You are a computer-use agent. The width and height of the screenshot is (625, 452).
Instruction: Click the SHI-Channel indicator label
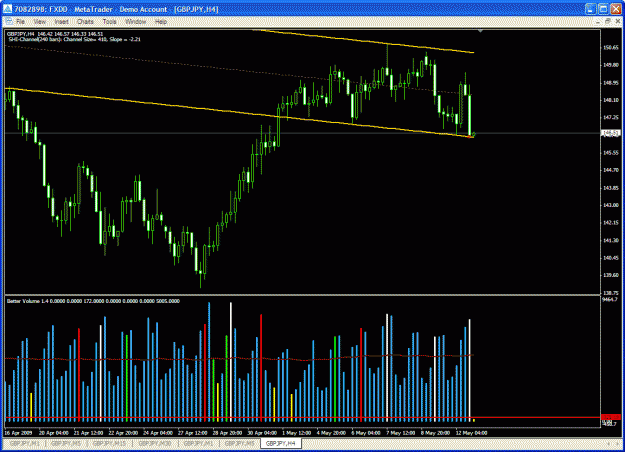[74, 39]
